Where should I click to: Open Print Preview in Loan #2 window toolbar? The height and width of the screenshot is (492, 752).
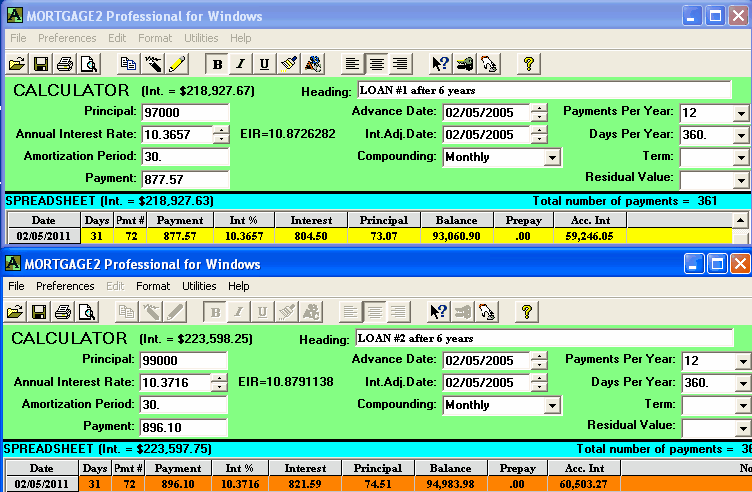click(89, 311)
